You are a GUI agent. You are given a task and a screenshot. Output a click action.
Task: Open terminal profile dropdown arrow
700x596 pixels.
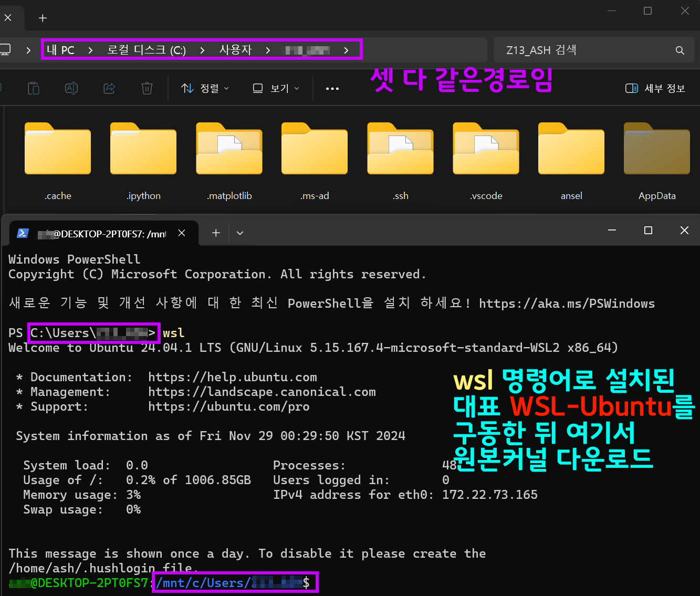coord(240,233)
